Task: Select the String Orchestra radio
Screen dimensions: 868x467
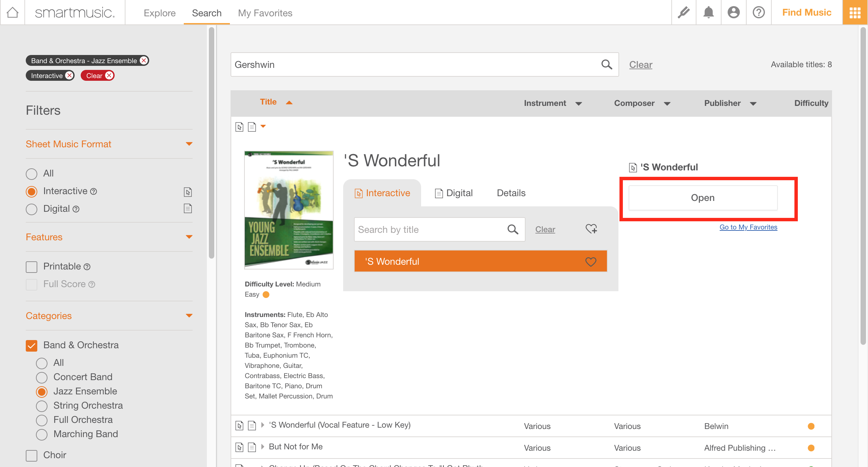Action: tap(42, 406)
